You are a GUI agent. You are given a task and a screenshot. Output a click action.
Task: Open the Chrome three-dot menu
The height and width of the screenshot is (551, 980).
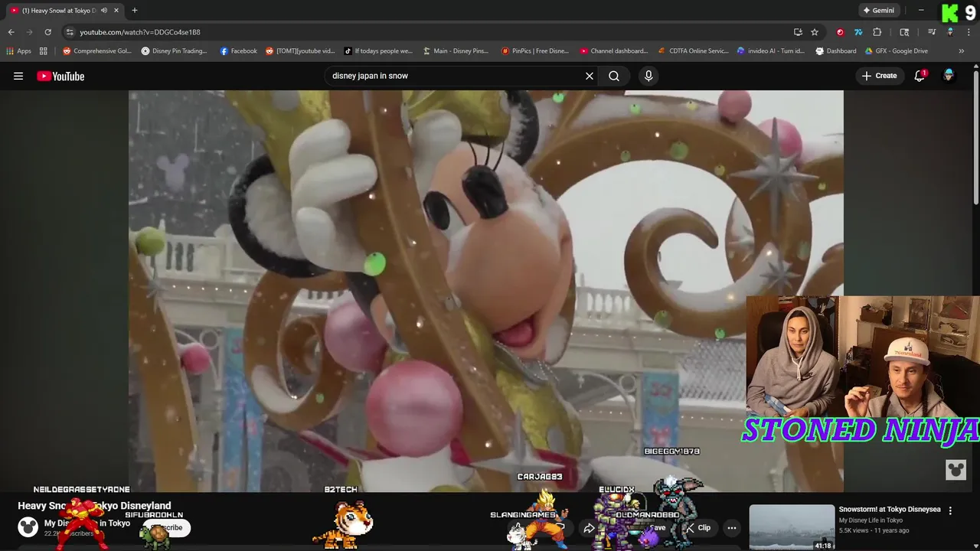pyautogui.click(x=969, y=32)
